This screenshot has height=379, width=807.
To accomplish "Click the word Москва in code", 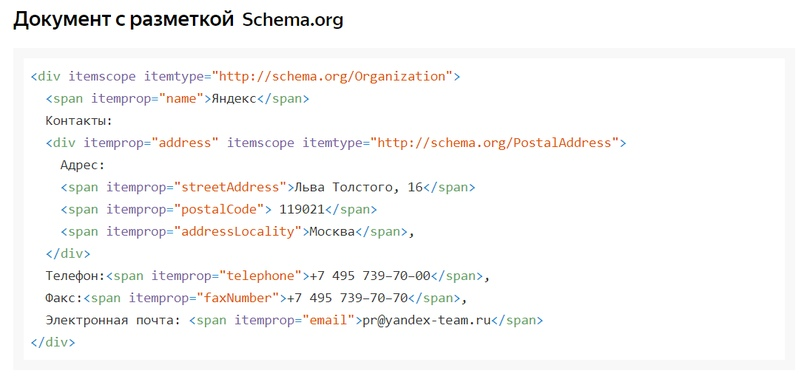I will tap(332, 232).
